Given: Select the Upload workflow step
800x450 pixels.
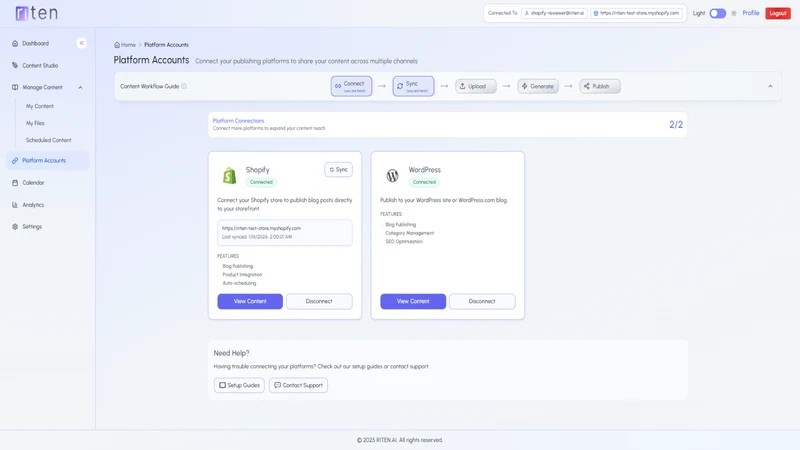Looking at the screenshot, I should (476, 86).
